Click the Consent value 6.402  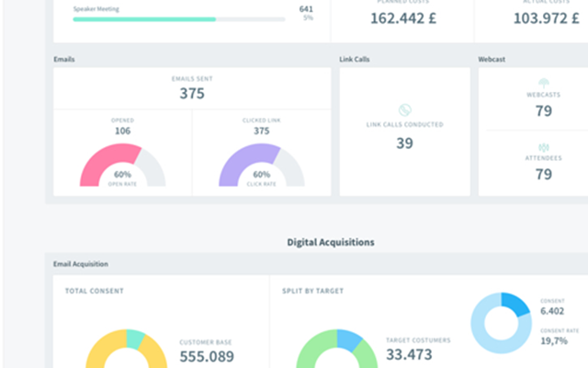coord(552,311)
